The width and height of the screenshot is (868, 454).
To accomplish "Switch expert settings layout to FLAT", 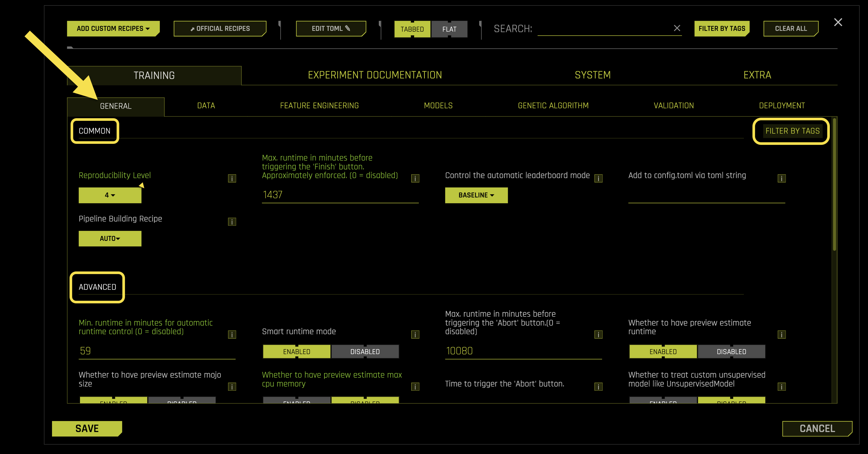I will tap(449, 29).
